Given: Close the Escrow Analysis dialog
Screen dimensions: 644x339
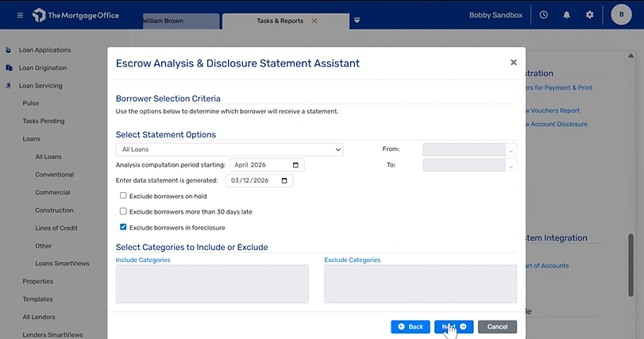Looking at the screenshot, I should (514, 63).
